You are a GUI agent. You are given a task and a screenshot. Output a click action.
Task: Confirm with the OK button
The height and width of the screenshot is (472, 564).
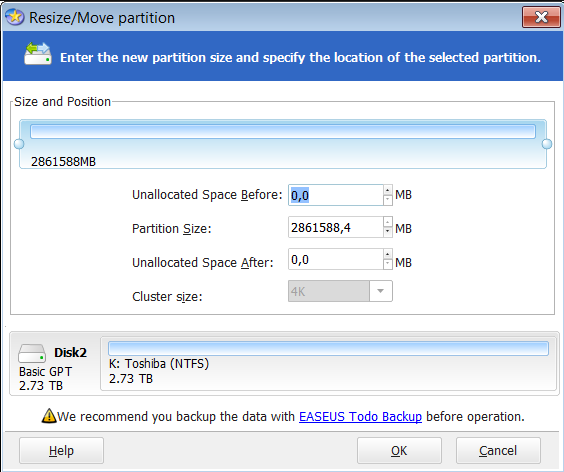click(x=399, y=450)
